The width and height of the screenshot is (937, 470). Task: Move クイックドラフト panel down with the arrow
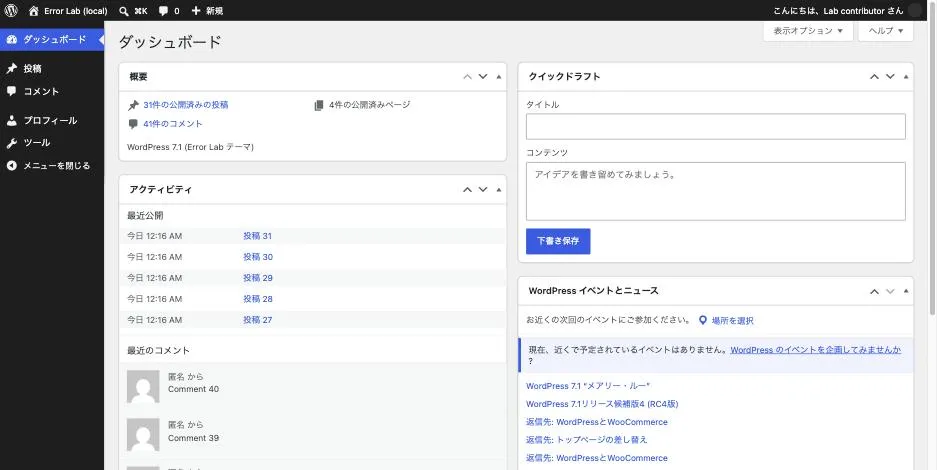[x=890, y=76]
